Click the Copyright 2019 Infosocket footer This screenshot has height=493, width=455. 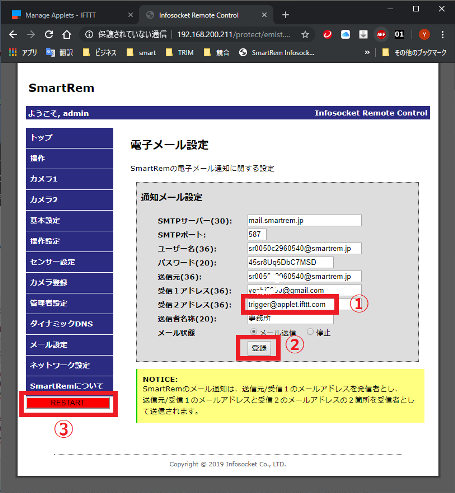228,464
